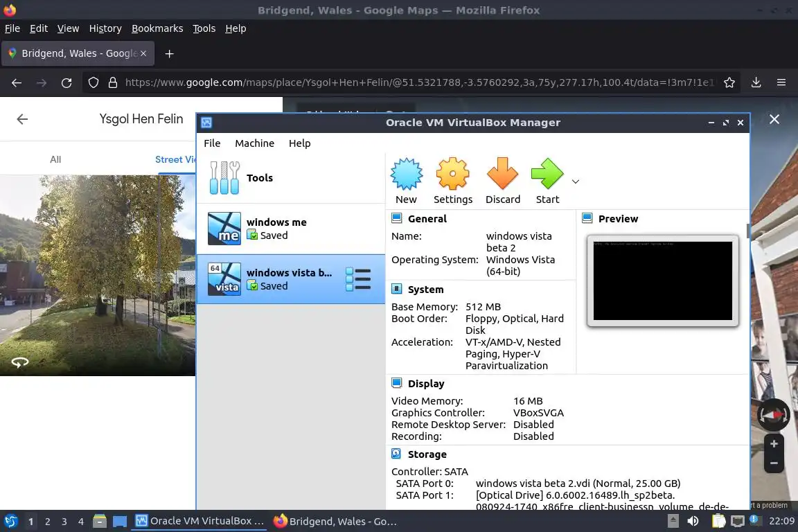Click the Display section monitor icon

tap(396, 383)
